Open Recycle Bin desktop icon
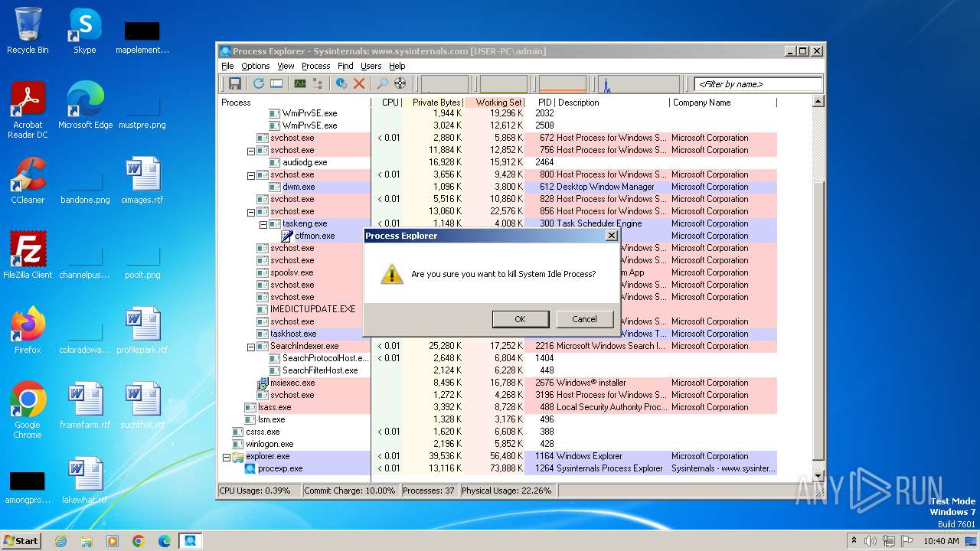The width and height of the screenshot is (980, 551). click(x=28, y=31)
